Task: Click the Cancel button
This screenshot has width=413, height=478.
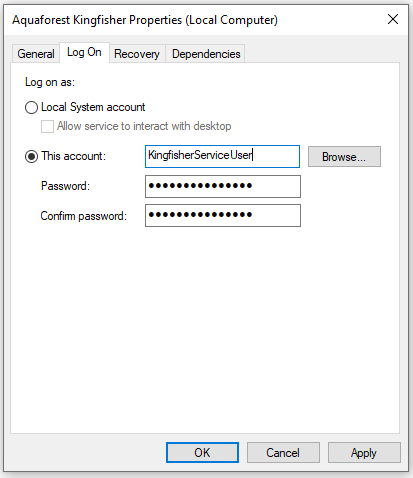Action: coord(283,453)
